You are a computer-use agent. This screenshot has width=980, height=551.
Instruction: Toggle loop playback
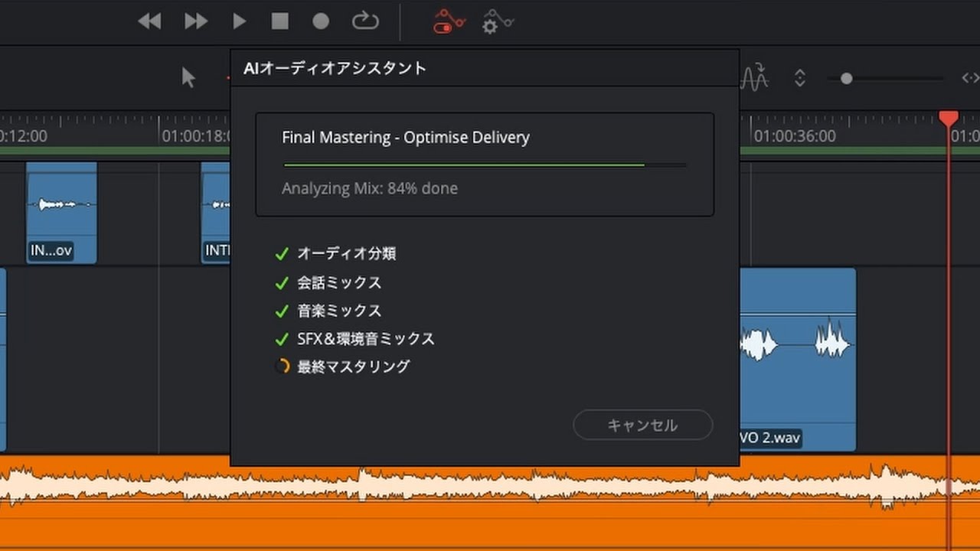[365, 21]
